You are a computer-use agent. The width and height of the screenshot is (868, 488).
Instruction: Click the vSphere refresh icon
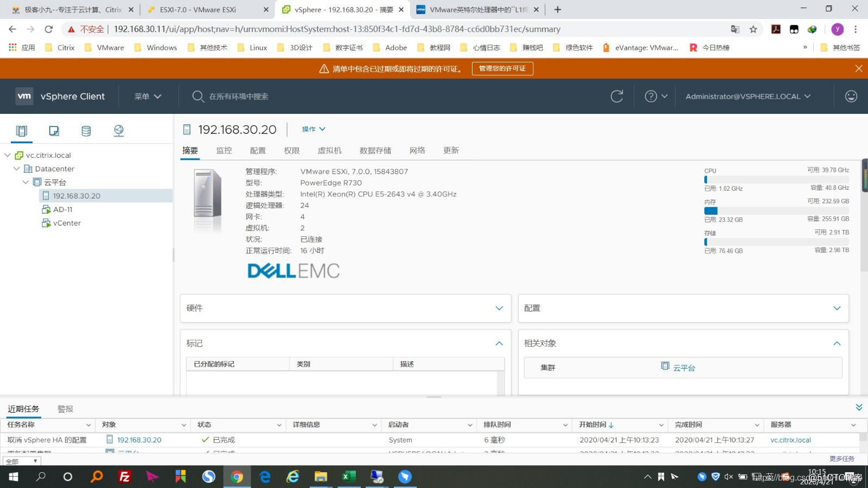[x=617, y=97]
